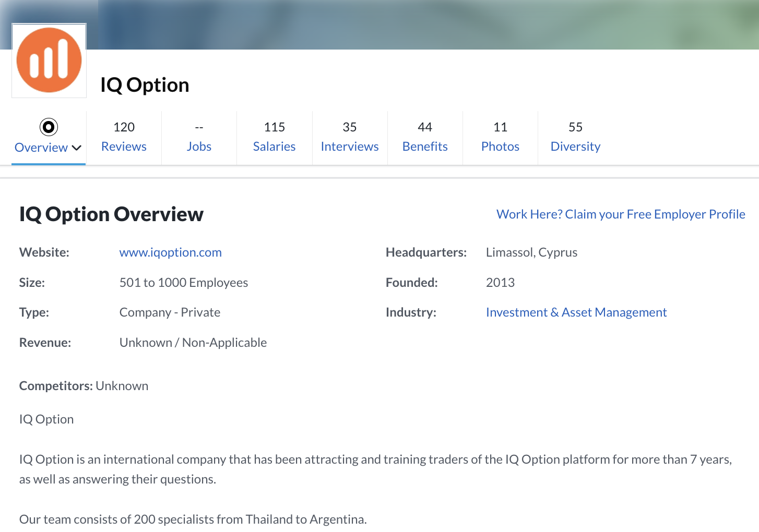The height and width of the screenshot is (532, 759).
Task: Select the Limassol, Cyprus headquarters text
Action: click(531, 252)
